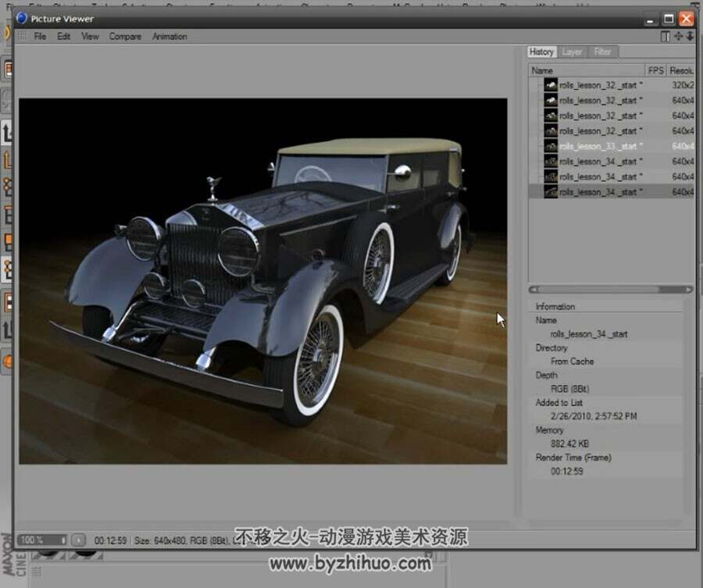Click the Memory label in Information
Screen dimensions: 703x588
point(549,429)
